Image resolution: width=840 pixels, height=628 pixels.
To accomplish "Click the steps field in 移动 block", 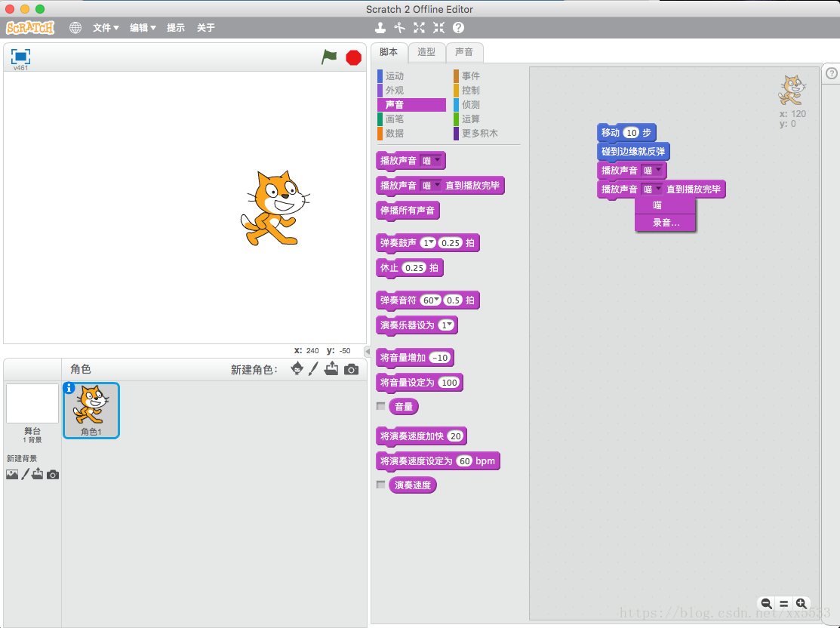I will (x=632, y=132).
